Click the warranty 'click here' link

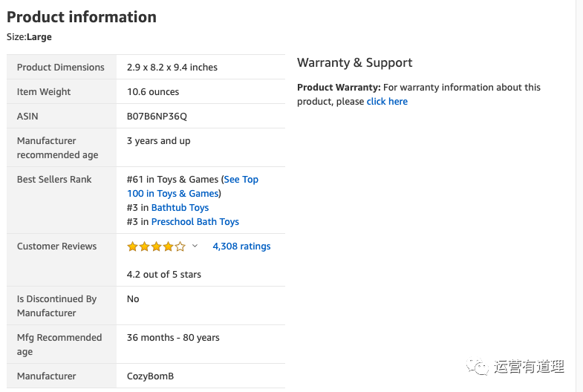[x=387, y=102]
